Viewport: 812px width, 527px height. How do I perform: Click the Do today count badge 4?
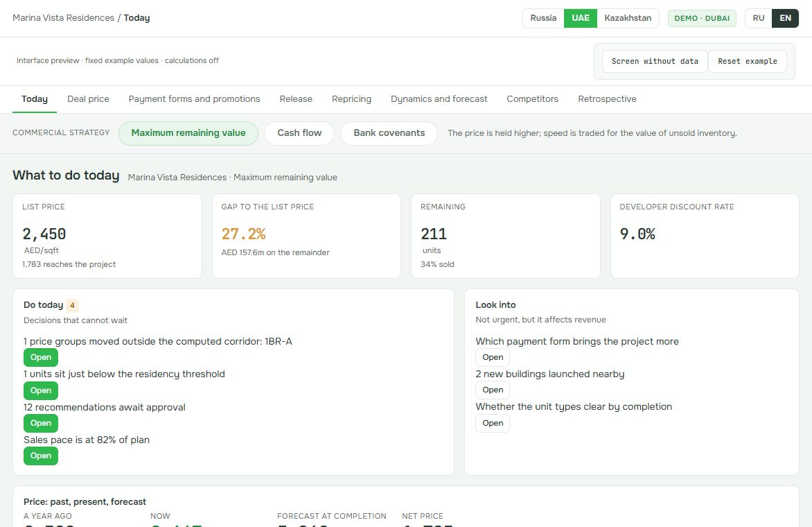(72, 305)
